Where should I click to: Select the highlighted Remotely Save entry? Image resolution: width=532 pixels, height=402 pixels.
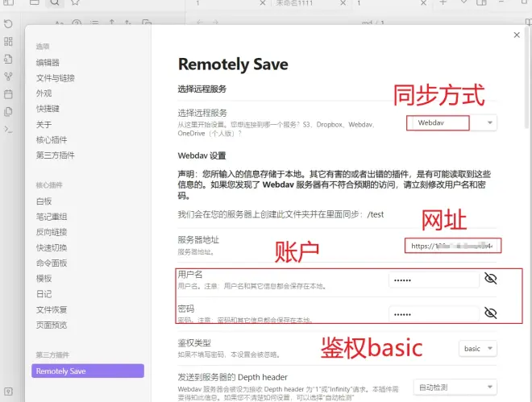pyautogui.click(x=88, y=371)
